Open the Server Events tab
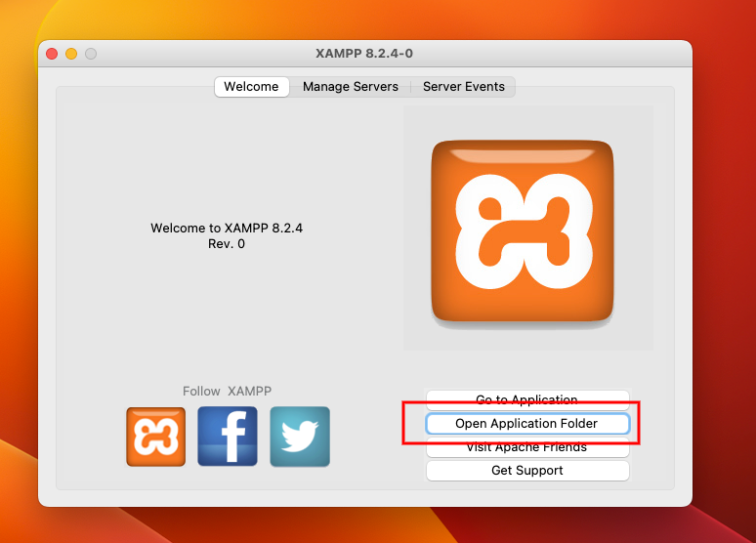 463,87
